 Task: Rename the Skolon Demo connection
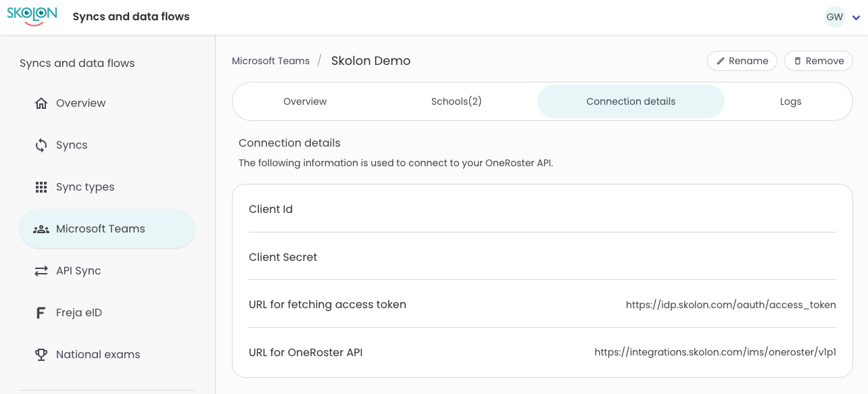742,61
